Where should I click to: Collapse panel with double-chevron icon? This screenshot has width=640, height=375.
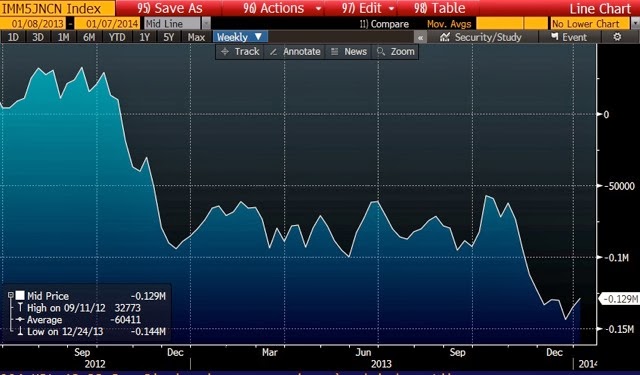(x=420, y=38)
